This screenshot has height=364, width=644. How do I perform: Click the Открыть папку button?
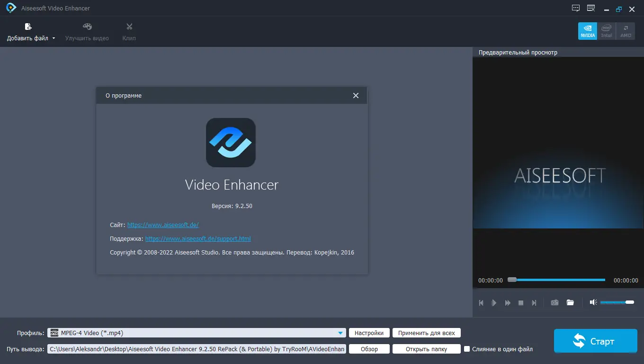pos(426,349)
